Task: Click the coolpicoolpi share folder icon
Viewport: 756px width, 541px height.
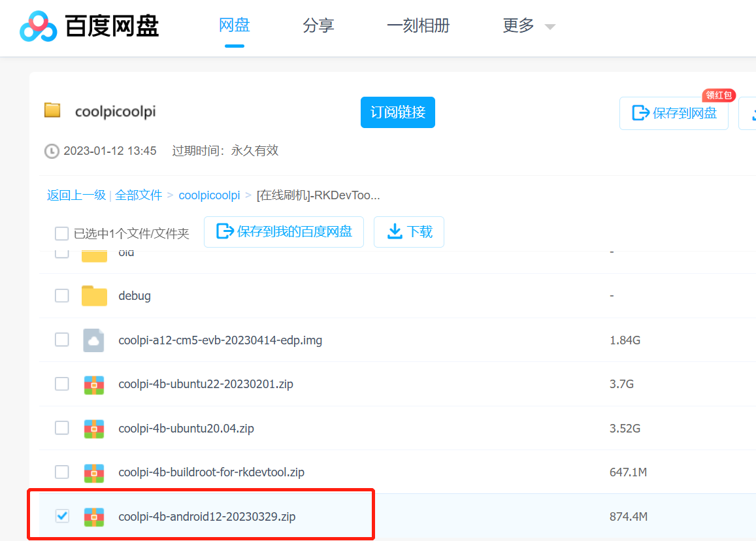Action: [x=52, y=110]
